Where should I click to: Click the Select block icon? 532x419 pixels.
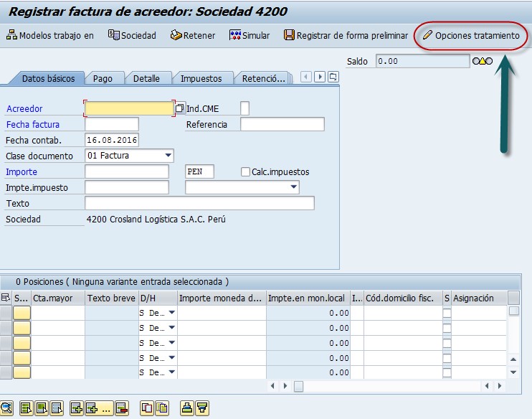pos(42,408)
